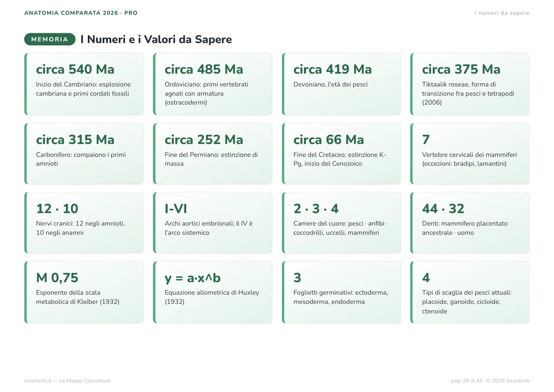554x392 pixels.
Task: Select the number 3 above Foglietti germinativi
Action: [297, 278]
